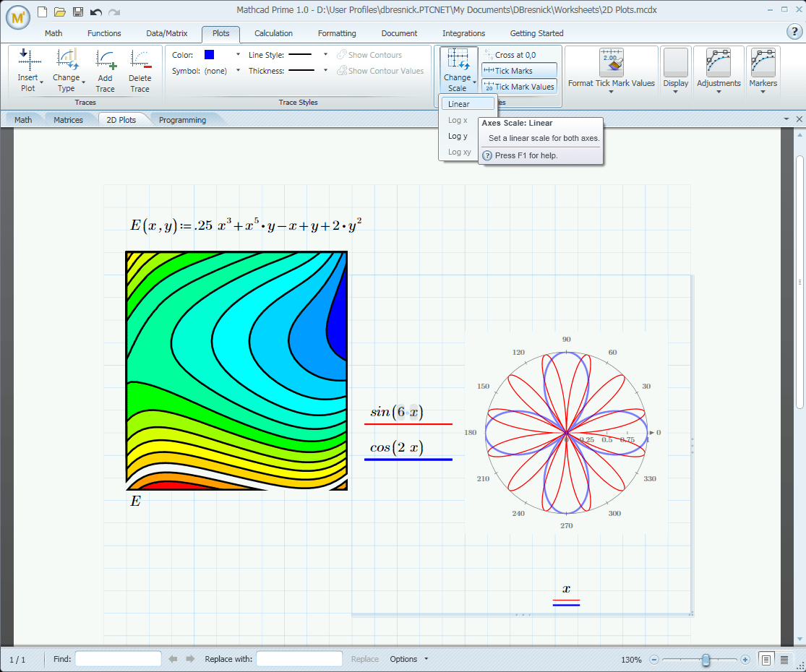Switch to the Programming tab
Viewport: 806px width, 672px height.
click(x=182, y=119)
